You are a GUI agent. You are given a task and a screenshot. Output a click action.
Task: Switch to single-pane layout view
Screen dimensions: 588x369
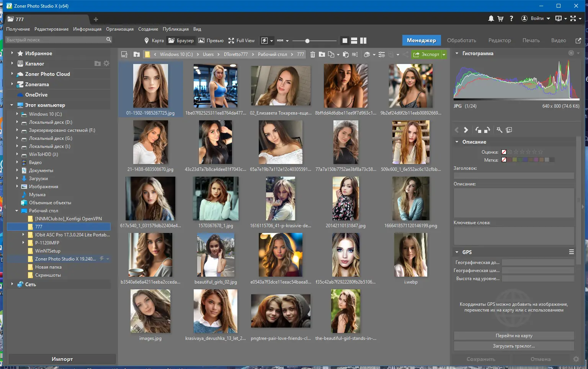click(x=345, y=41)
